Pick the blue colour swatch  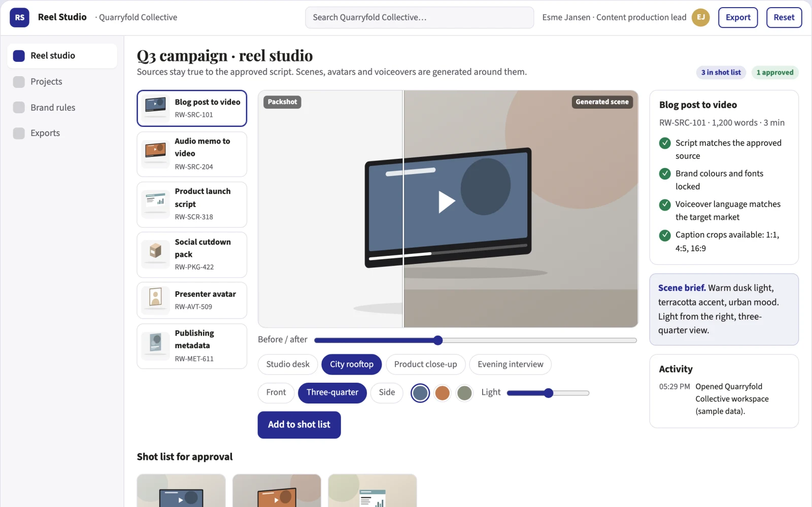[420, 393]
